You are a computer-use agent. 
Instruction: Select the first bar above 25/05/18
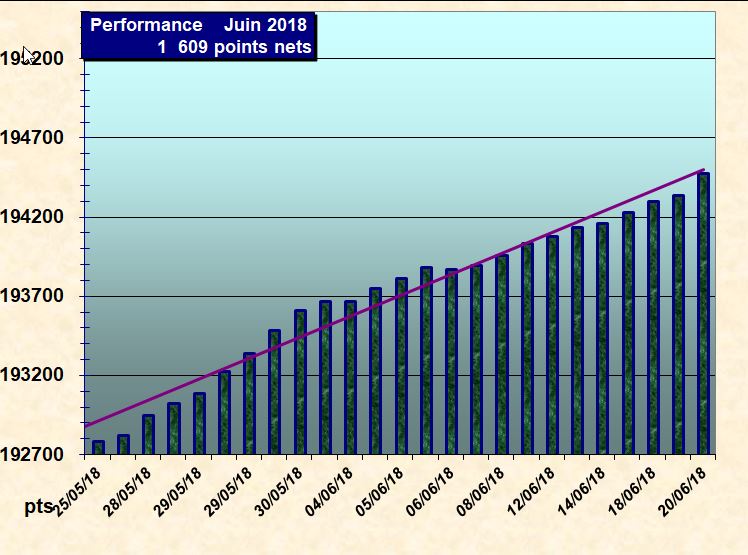[x=98, y=447]
